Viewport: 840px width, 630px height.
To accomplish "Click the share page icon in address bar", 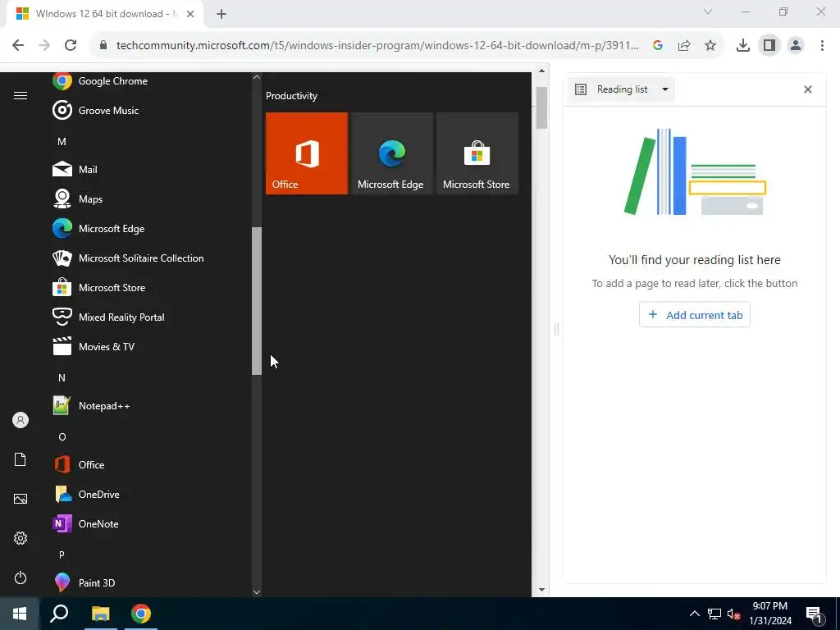I will pyautogui.click(x=684, y=46).
